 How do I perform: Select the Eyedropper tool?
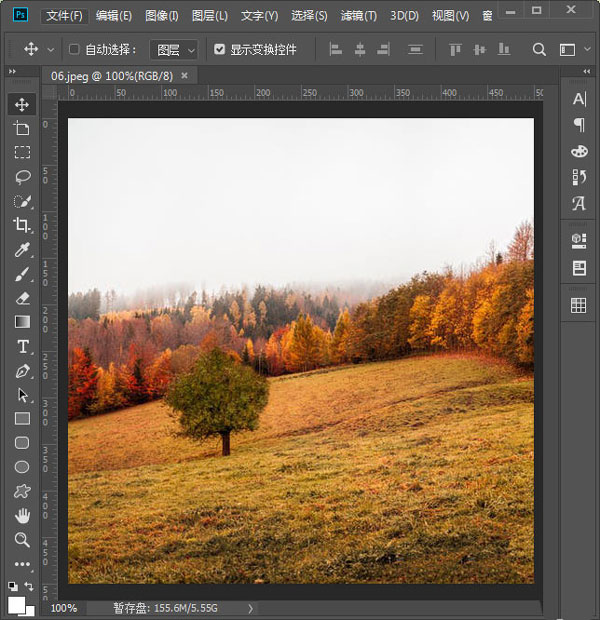pyautogui.click(x=22, y=250)
